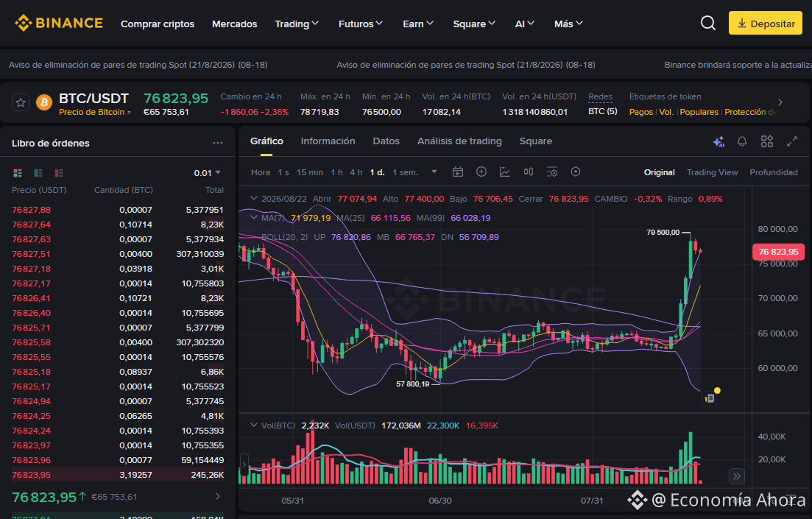Open the go-to-date calendar icon
This screenshot has height=519, width=812.
458,172
